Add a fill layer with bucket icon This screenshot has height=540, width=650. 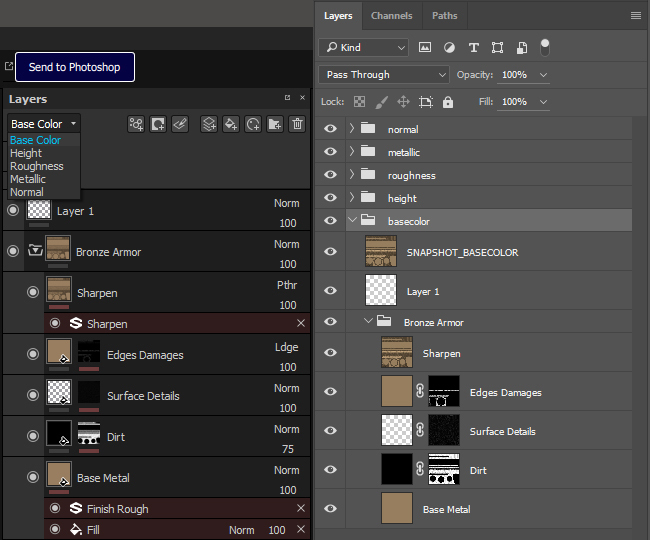(x=231, y=124)
